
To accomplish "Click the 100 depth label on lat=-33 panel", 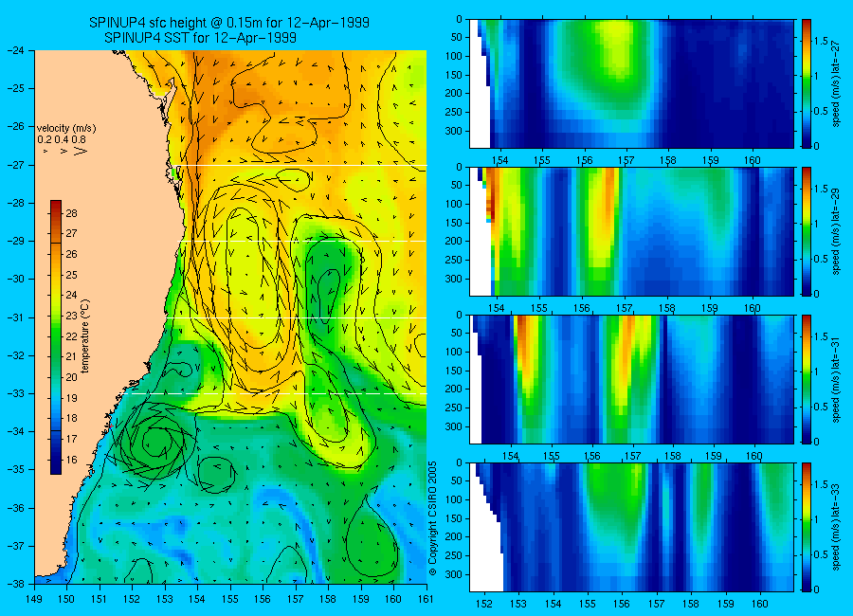I will 453,499.
